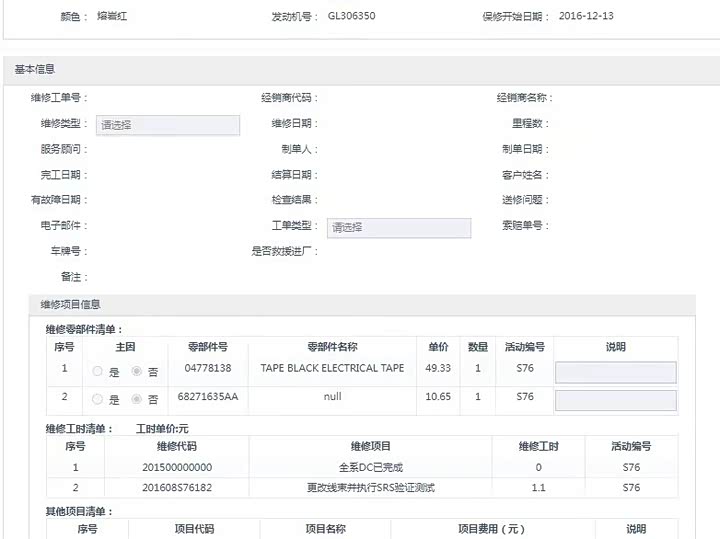Open the 工单类型 dropdown
Screen dimensions: 720x539
pos(399,227)
